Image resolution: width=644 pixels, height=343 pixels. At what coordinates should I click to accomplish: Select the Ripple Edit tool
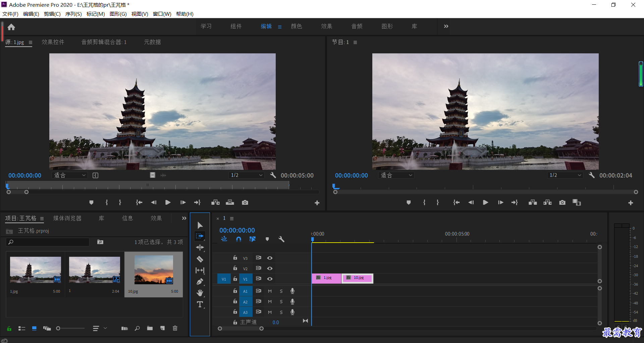[x=200, y=248]
